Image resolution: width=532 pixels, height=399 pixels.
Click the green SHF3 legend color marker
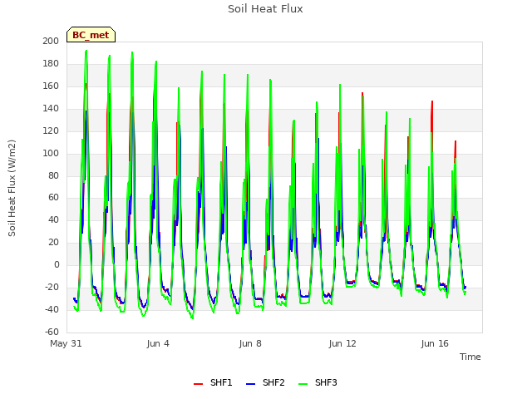[x=303, y=384]
